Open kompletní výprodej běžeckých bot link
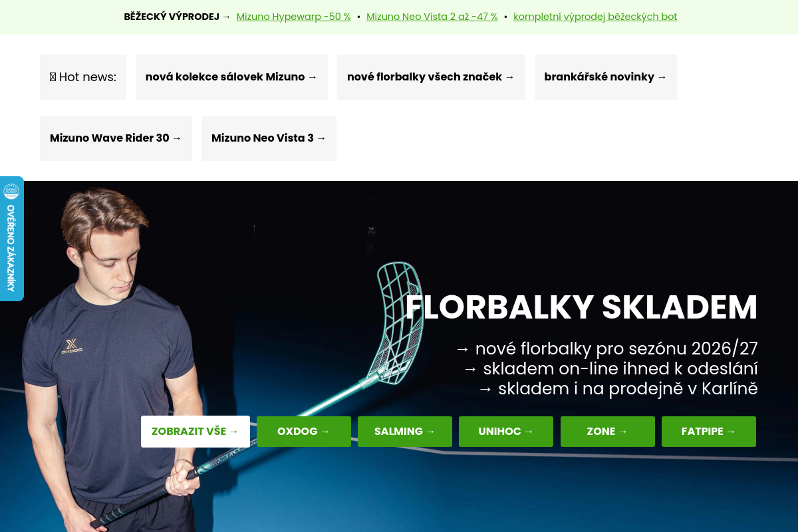 pyautogui.click(x=595, y=17)
